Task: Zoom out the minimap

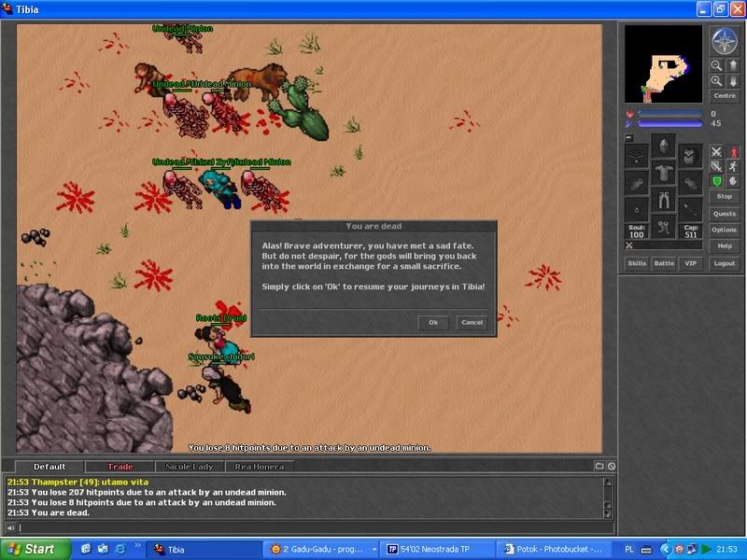Action: (x=716, y=65)
